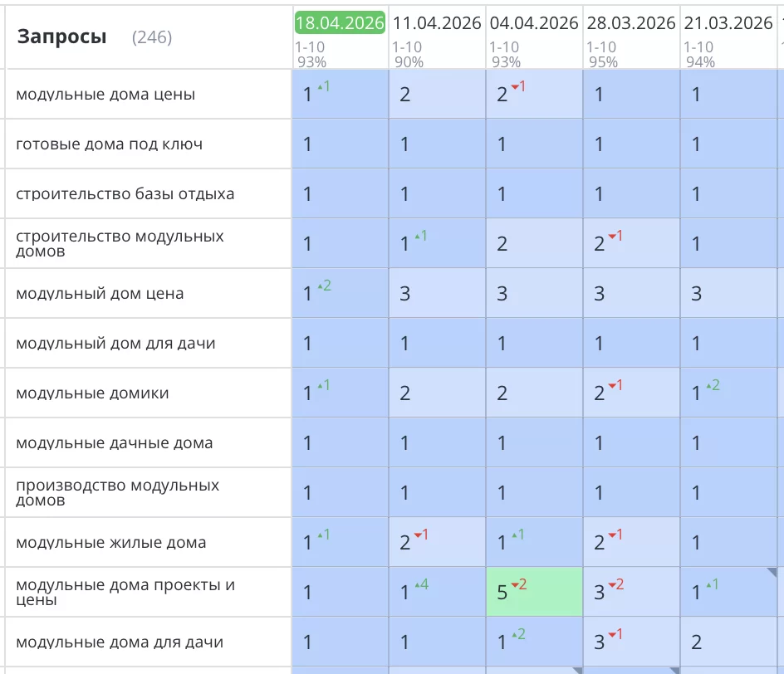784x674 pixels.
Task: Select the "строительство базы отдыха" query row
Action: click(x=125, y=194)
